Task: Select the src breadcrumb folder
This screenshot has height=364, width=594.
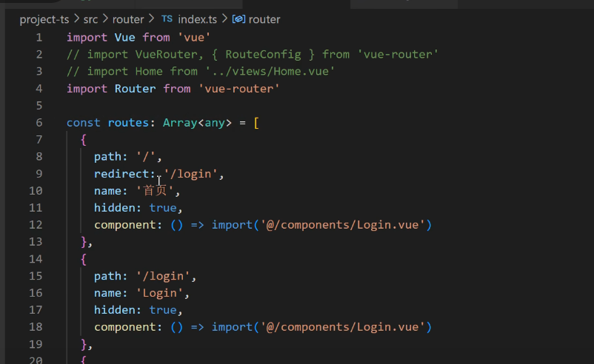Action: (x=90, y=19)
